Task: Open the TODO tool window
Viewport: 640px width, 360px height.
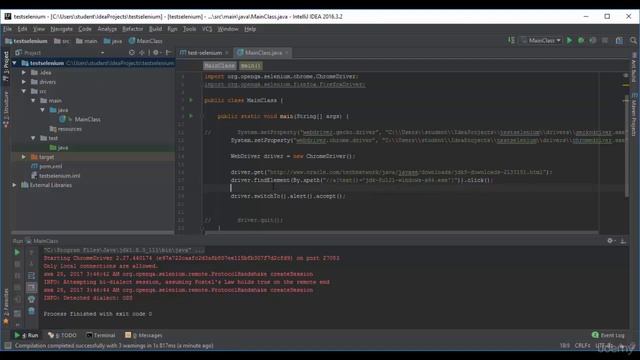Action: click(x=62, y=335)
